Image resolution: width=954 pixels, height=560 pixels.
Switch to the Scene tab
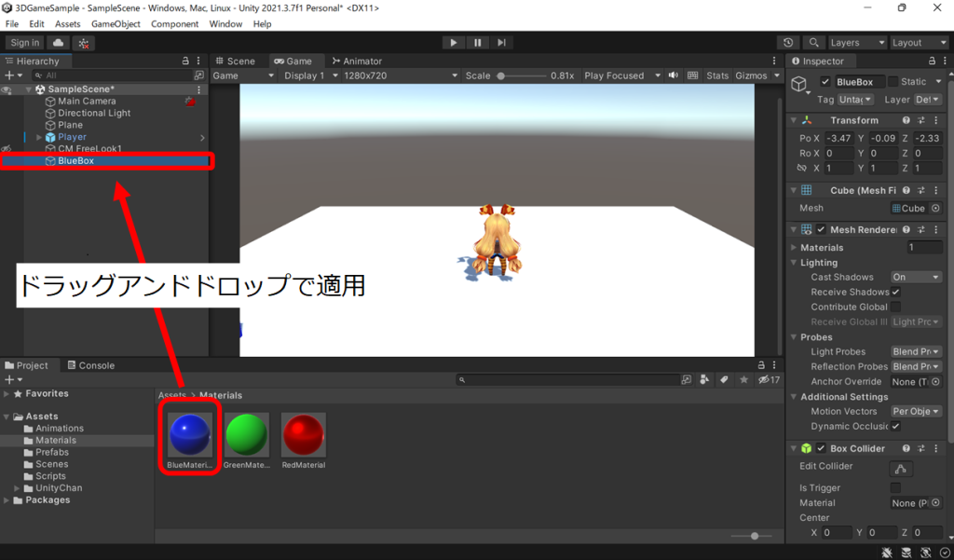tap(235, 61)
